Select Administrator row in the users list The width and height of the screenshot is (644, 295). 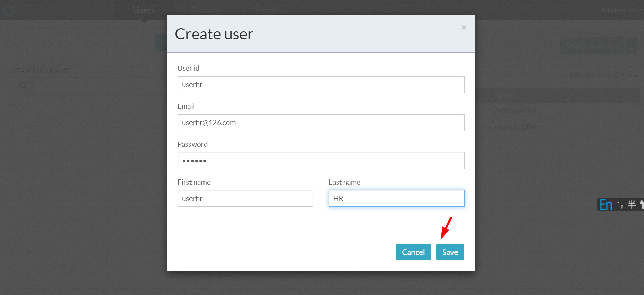516,111
